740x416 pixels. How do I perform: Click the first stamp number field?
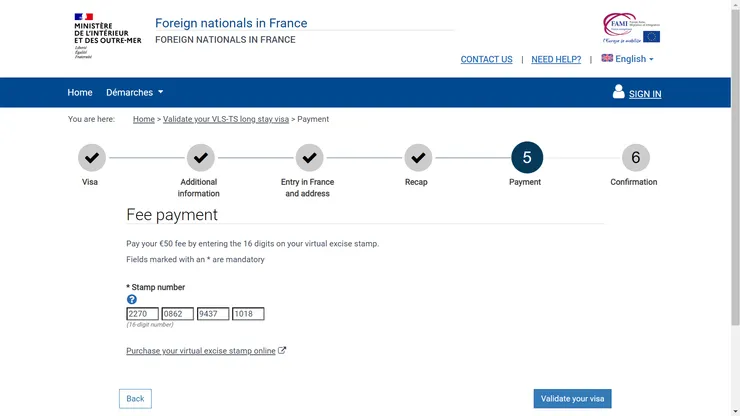tap(142, 314)
